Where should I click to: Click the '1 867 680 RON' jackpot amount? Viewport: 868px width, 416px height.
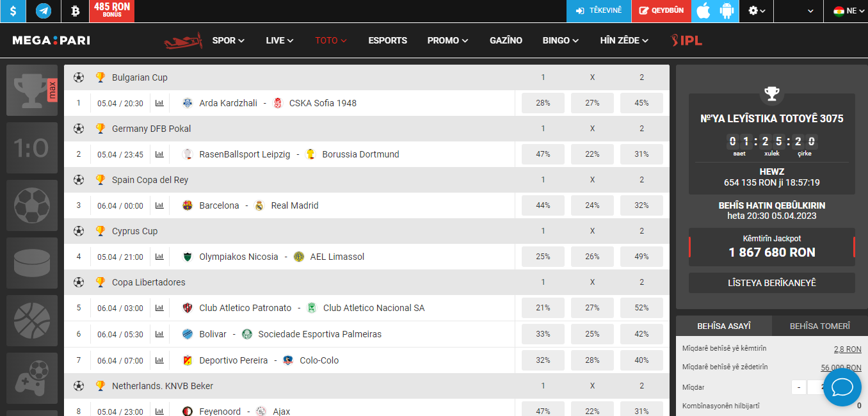(772, 252)
